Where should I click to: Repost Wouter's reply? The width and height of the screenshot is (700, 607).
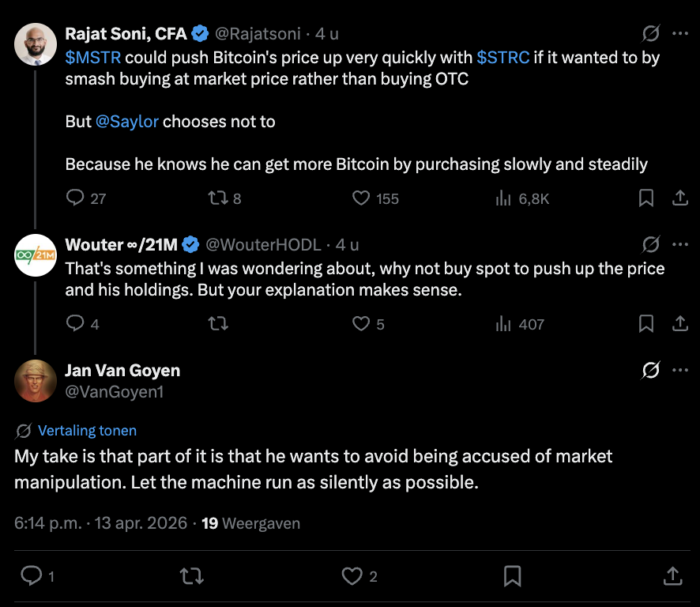tap(217, 323)
